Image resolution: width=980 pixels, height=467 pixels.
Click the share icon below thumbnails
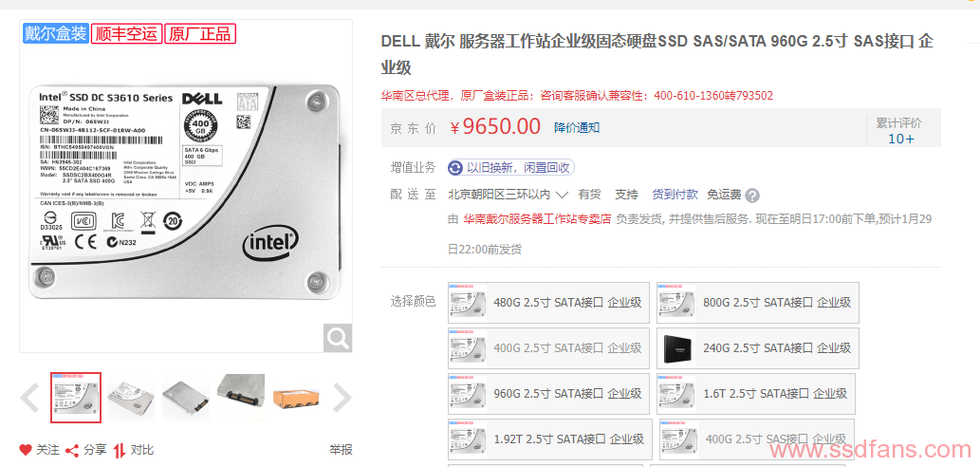(72, 450)
